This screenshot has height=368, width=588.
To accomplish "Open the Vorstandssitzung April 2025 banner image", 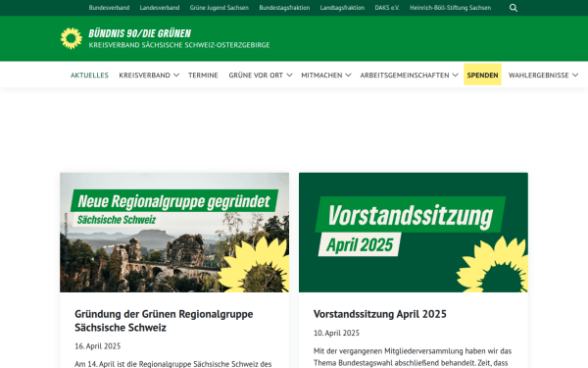I will pyautogui.click(x=414, y=233).
